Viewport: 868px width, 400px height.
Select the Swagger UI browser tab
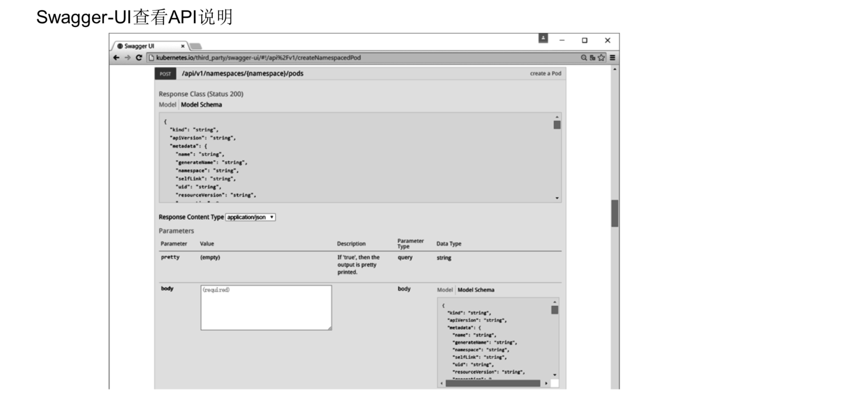pyautogui.click(x=150, y=46)
